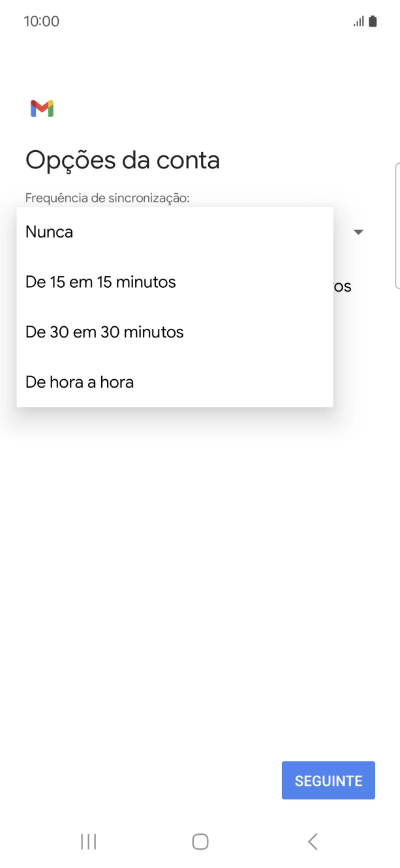Click the signal strength indicator

359,21
